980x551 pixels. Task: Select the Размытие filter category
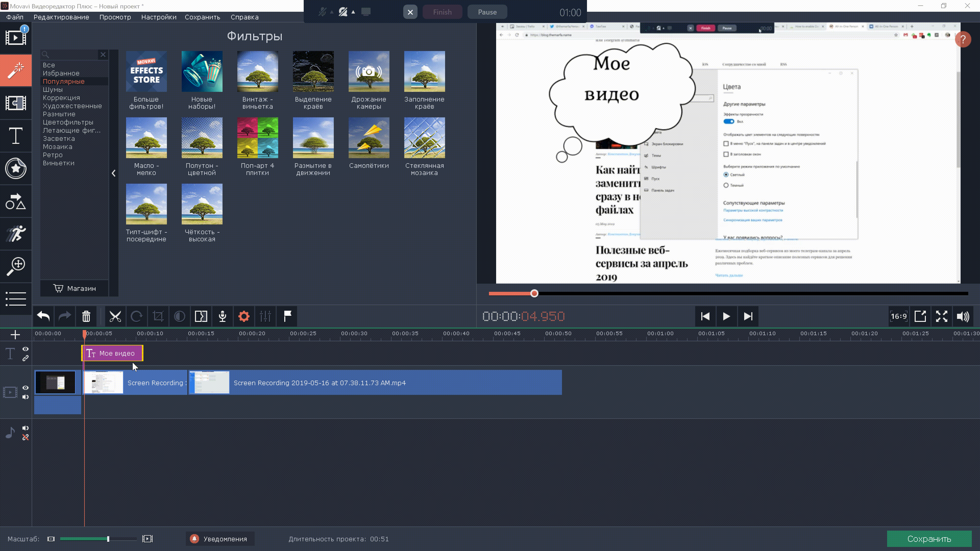point(59,114)
